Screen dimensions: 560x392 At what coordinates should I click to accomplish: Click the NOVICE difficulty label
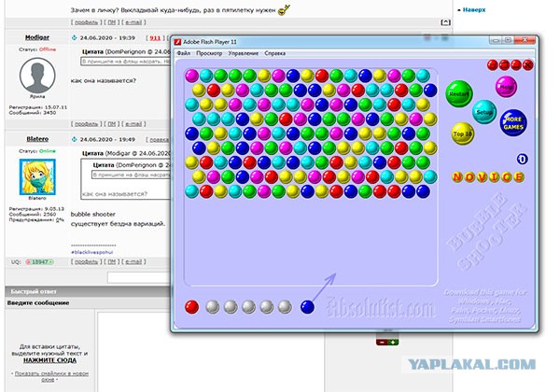(x=488, y=176)
